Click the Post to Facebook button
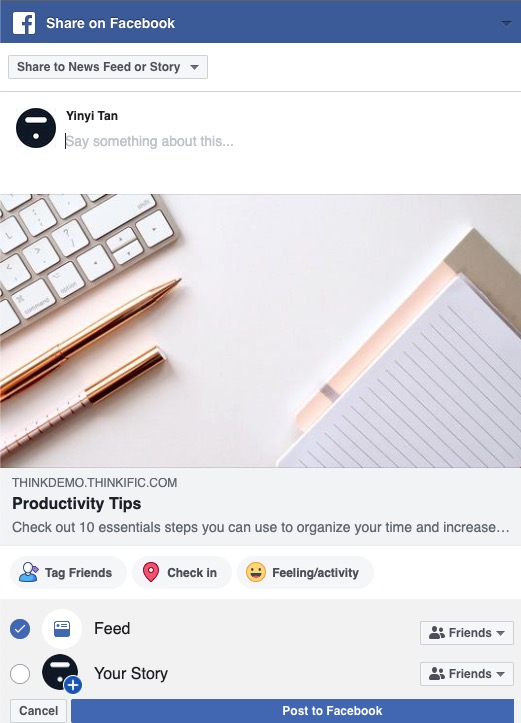The image size is (521, 723). point(292,711)
